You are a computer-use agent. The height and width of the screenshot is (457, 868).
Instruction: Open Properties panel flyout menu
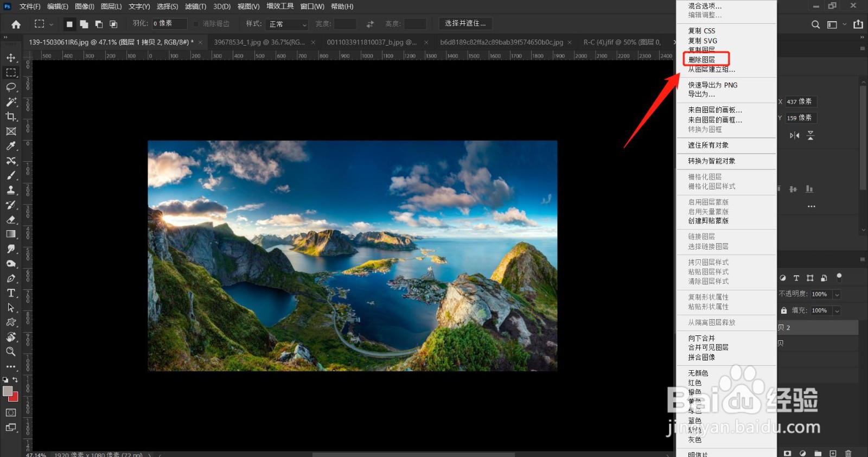click(x=863, y=48)
